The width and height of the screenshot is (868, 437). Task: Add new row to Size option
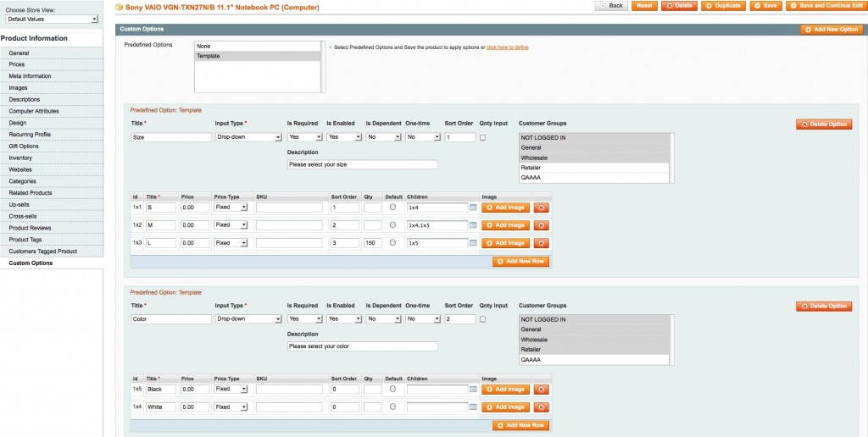(521, 262)
